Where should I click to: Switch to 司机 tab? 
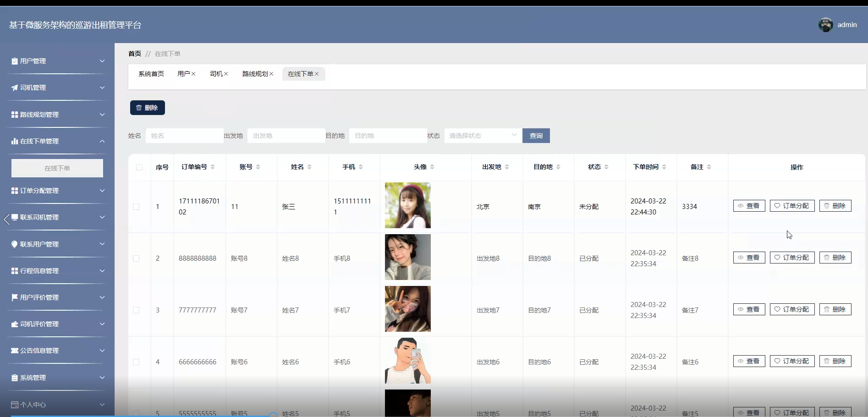tap(216, 74)
